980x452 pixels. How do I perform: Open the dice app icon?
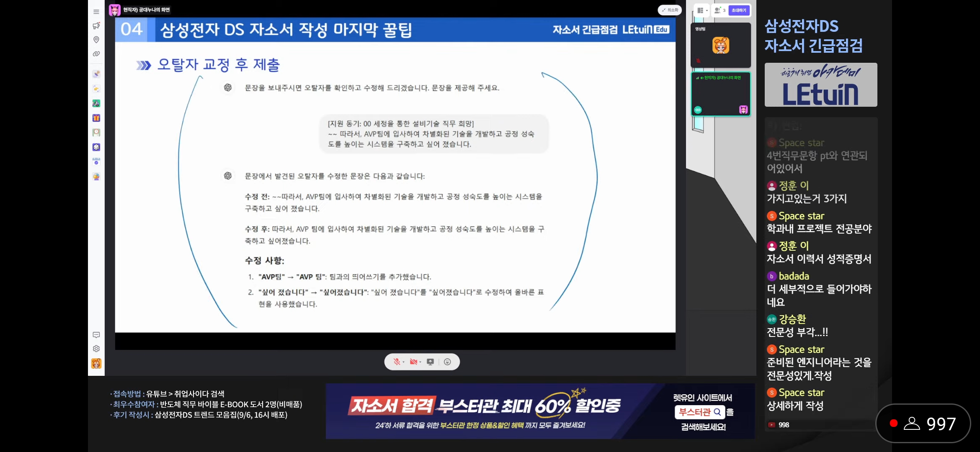tap(96, 147)
